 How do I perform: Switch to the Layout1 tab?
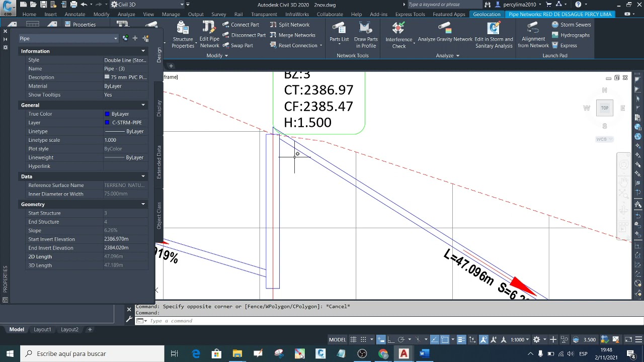tap(42, 330)
